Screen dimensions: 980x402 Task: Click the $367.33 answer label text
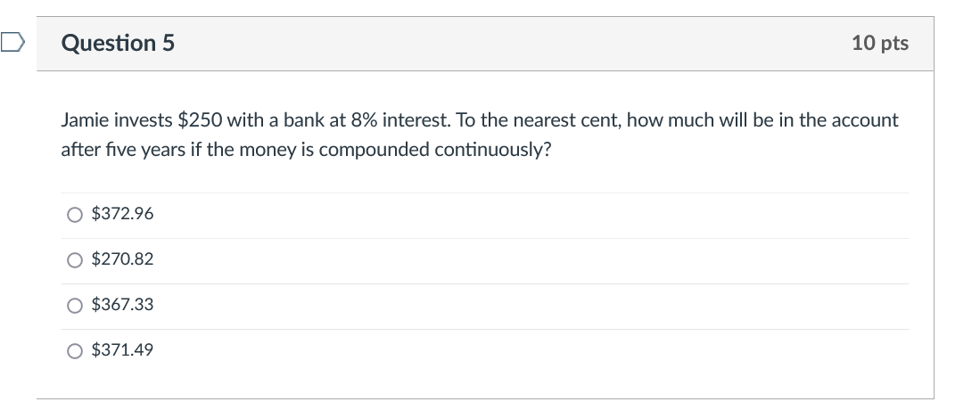(x=123, y=305)
